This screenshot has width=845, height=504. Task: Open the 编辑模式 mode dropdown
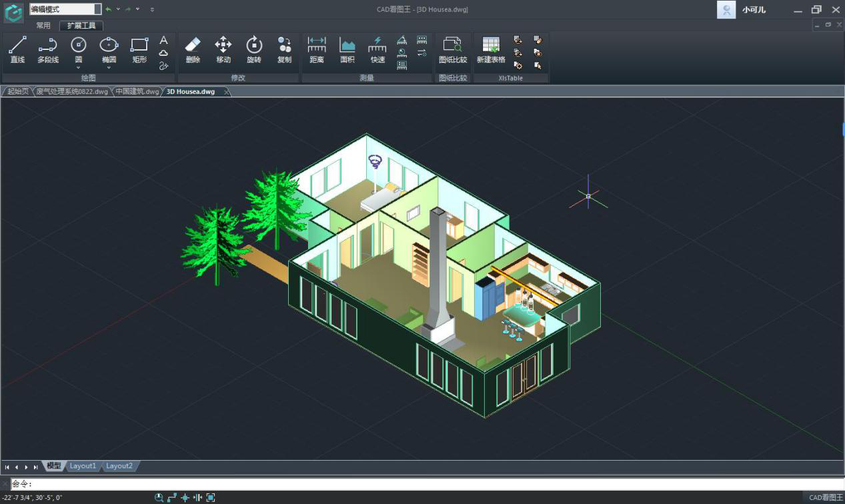click(97, 9)
